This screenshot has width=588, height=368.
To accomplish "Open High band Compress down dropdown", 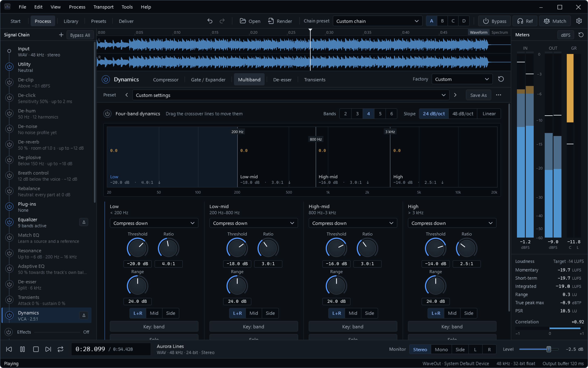I will [452, 223].
